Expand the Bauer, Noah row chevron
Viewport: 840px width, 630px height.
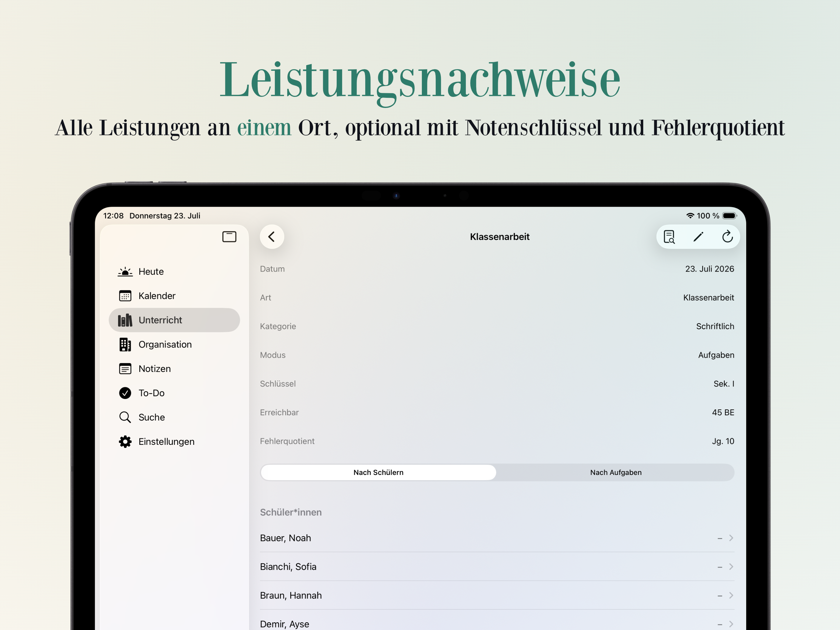(x=731, y=538)
